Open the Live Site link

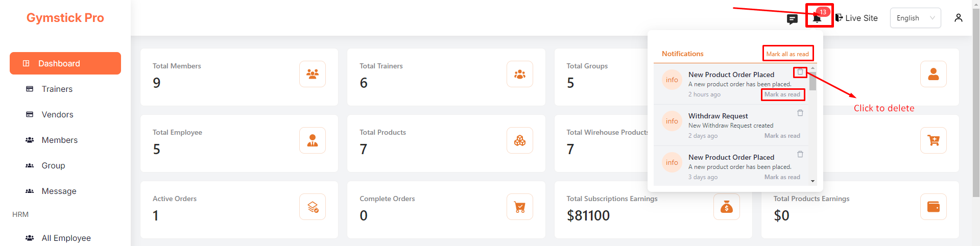[x=856, y=18]
